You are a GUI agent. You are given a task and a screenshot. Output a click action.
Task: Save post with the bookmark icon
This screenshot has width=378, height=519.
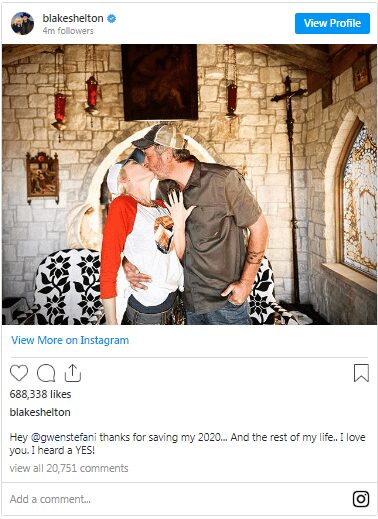[361, 373]
